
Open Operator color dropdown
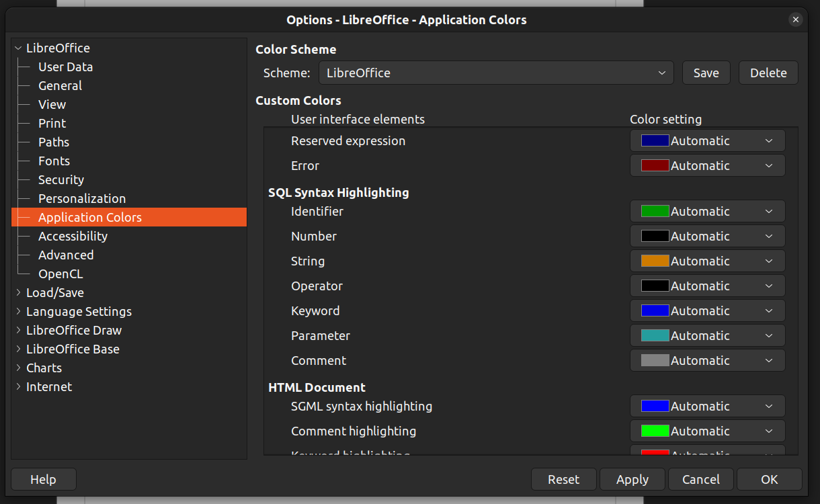(707, 286)
